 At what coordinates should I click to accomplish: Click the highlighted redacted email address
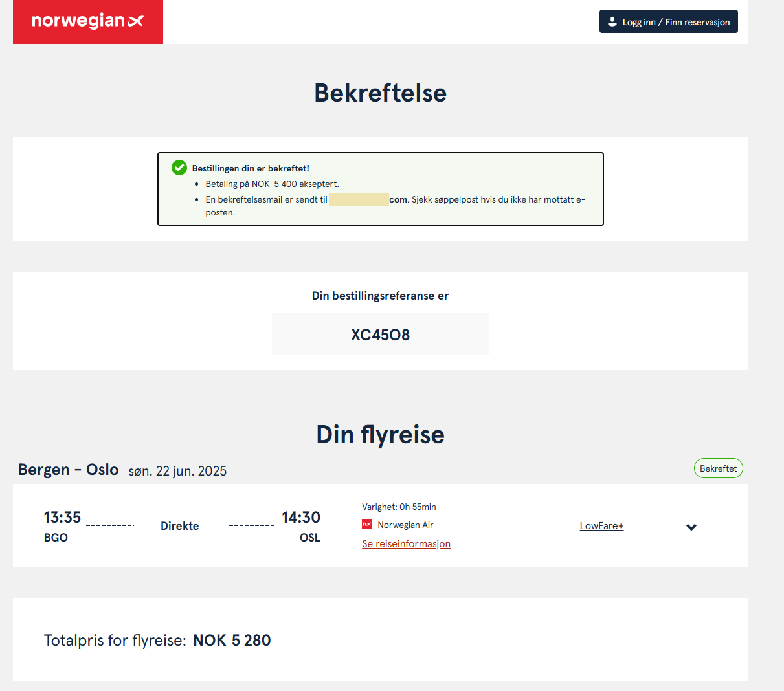(x=359, y=199)
